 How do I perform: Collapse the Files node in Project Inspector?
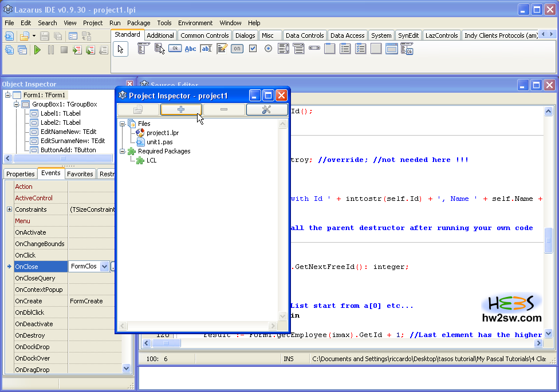point(123,124)
